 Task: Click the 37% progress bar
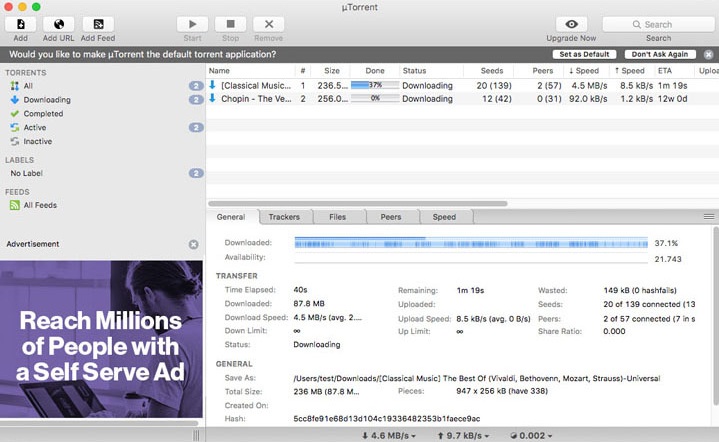click(375, 85)
